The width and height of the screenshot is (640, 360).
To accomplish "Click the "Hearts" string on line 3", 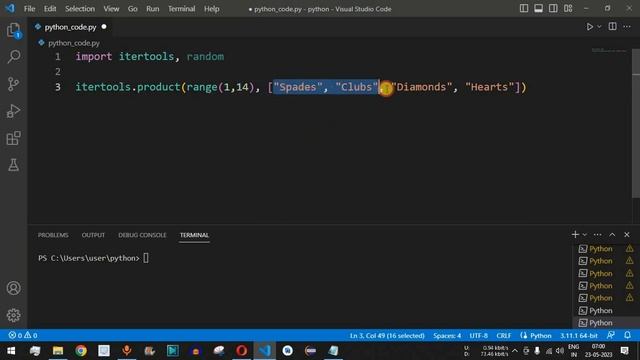I will tap(489, 87).
